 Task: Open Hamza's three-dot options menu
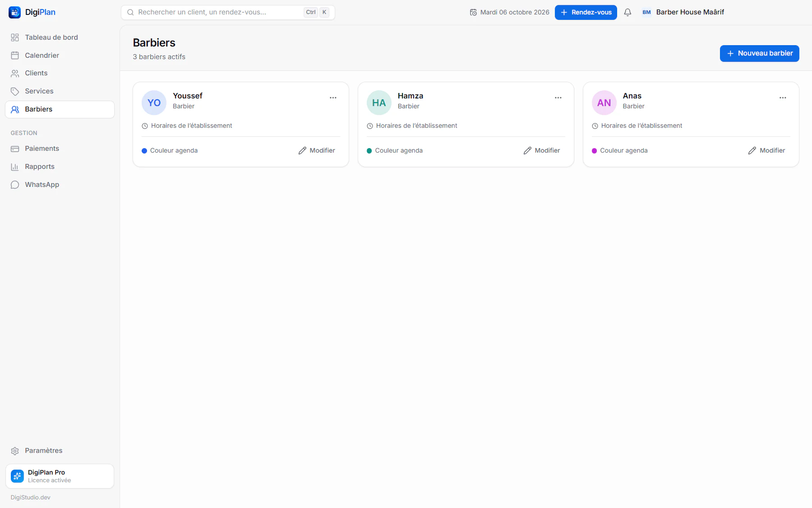coord(558,98)
